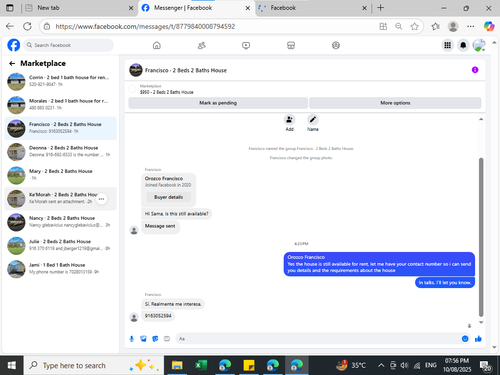Open the Deonna 2 Beds 2 Baths chat
Viewport: 500px width, 375px height.
coord(60,151)
